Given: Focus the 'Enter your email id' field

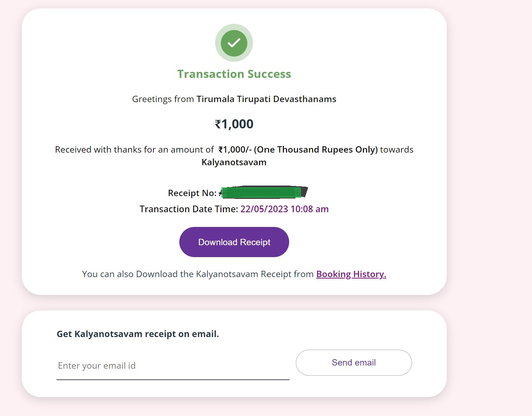Looking at the screenshot, I should pyautogui.click(x=173, y=366).
